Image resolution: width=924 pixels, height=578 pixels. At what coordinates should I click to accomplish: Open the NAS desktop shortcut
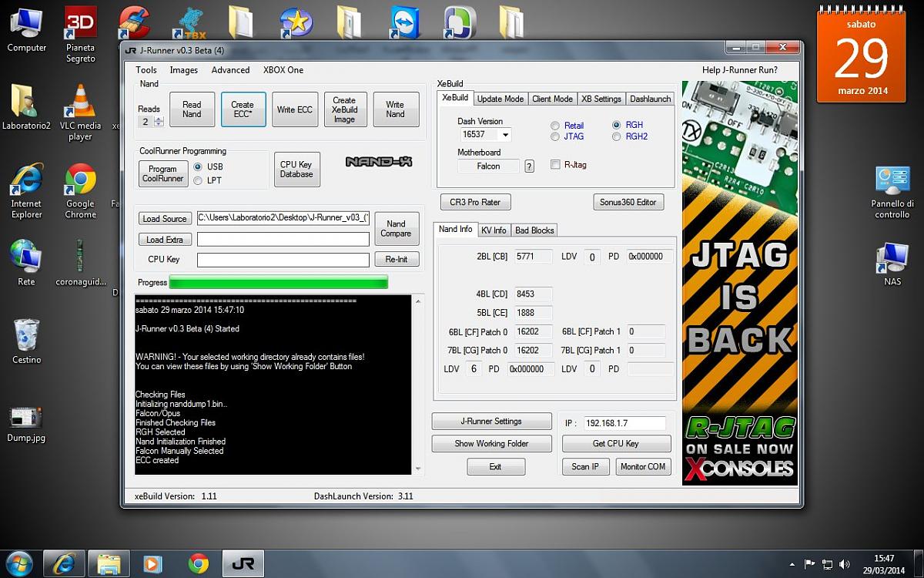pyautogui.click(x=892, y=264)
